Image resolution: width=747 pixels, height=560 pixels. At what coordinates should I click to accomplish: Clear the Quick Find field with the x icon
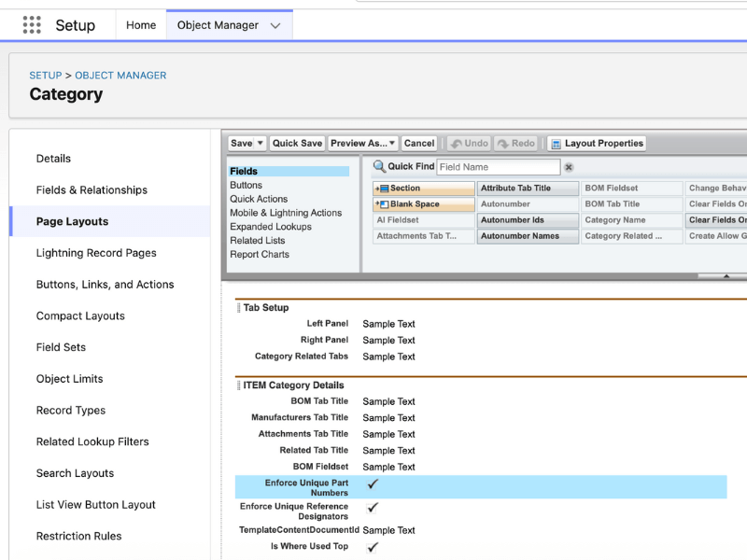pyautogui.click(x=569, y=167)
